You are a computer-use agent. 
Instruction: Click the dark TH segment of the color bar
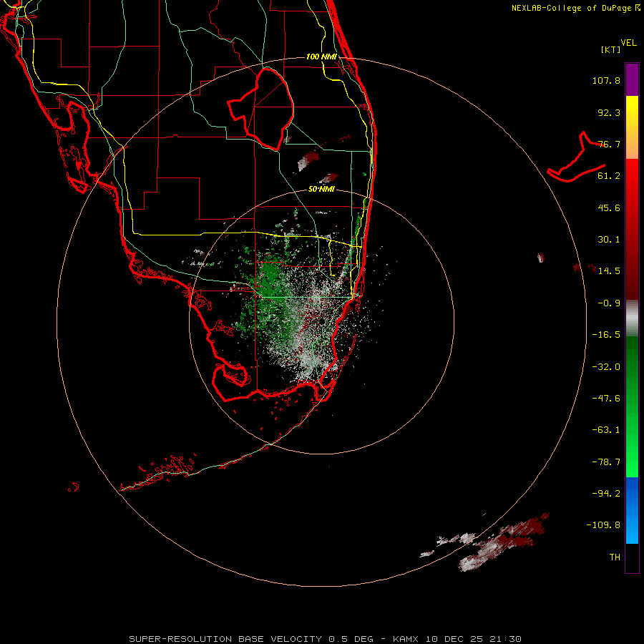pos(632,557)
